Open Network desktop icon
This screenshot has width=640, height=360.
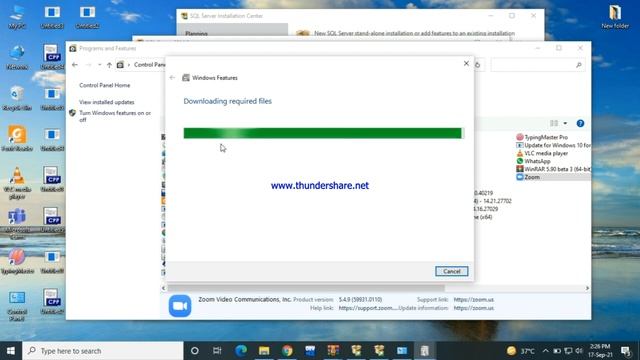point(17,58)
